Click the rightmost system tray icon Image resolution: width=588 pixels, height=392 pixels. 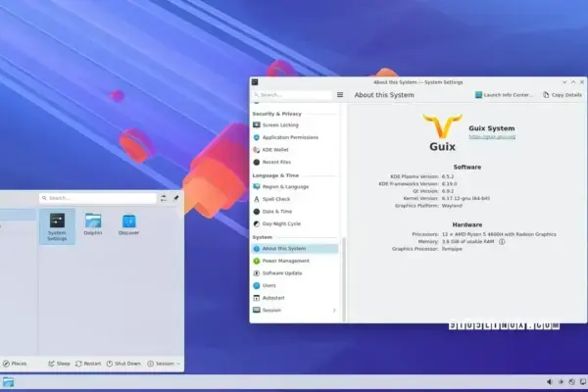(583, 382)
